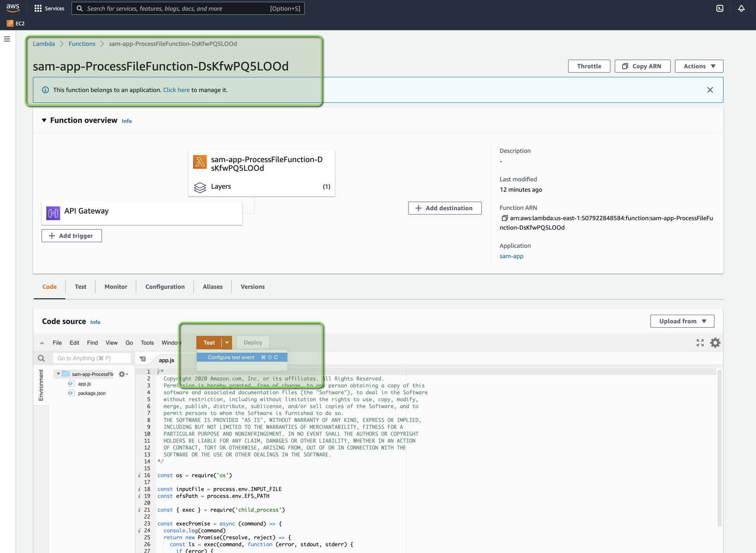Click the Throttle button
This screenshot has width=756, height=553.
[589, 66]
